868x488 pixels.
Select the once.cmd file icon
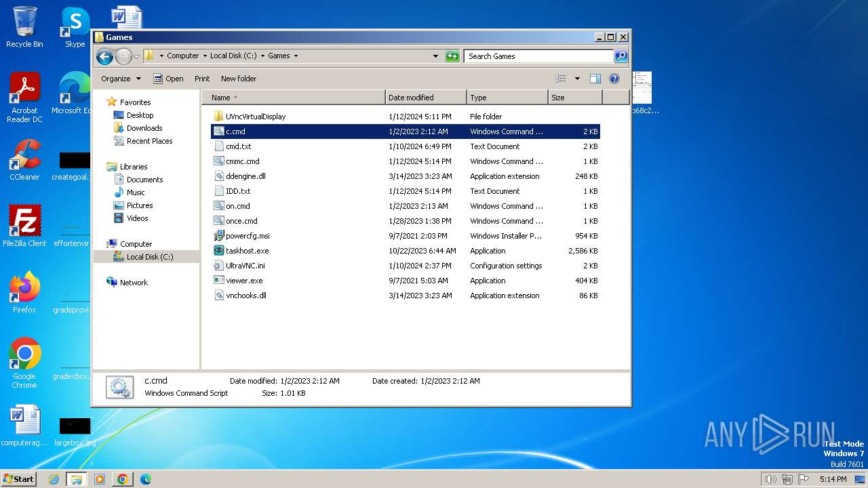coord(218,221)
